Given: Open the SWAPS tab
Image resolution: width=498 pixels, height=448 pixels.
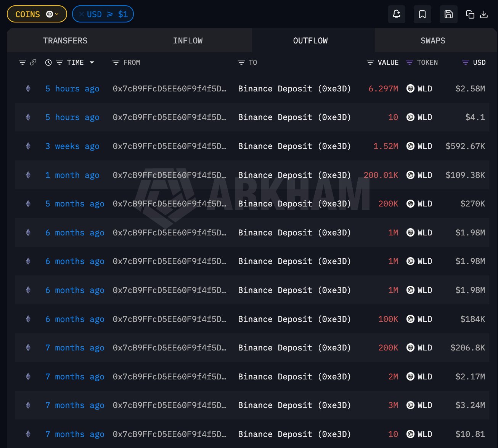Looking at the screenshot, I should coord(433,41).
